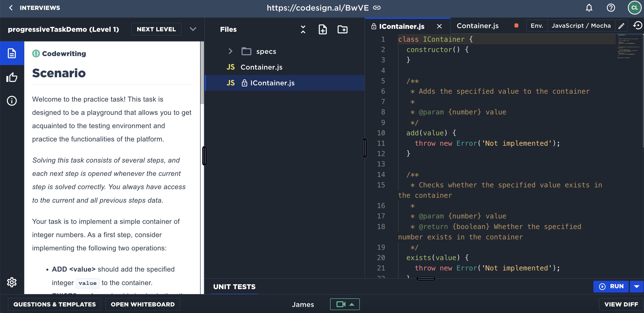644x313 pixels.
Task: Click the unsaved marker on Container.js tab
Action: click(516, 25)
